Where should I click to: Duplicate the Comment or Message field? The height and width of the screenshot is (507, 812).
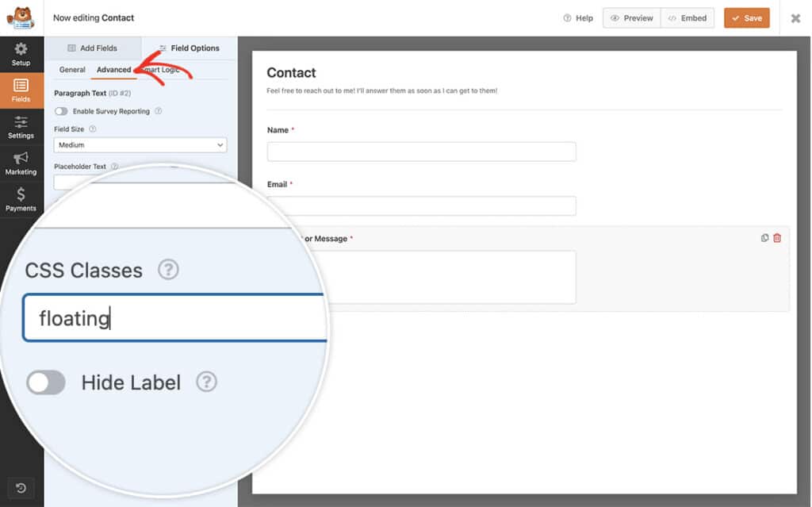coord(764,237)
